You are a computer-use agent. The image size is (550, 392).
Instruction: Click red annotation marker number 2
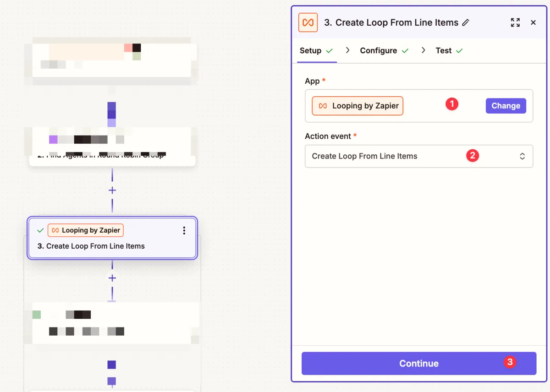coord(472,156)
